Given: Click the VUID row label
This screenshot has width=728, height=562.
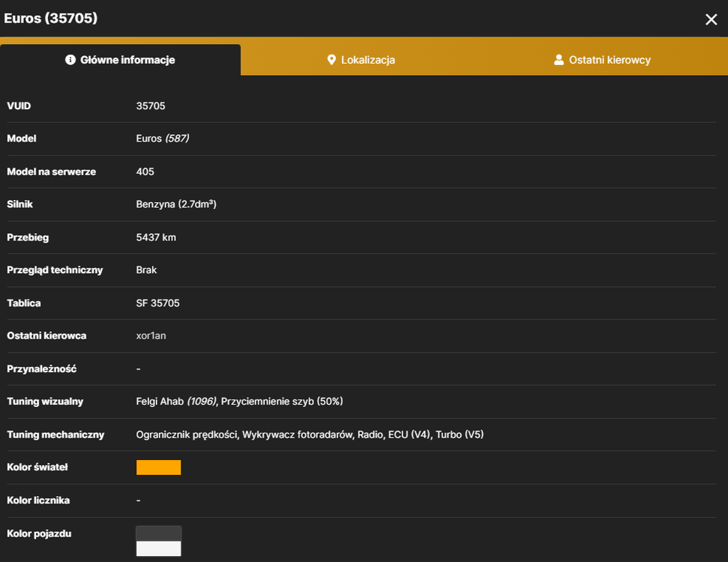Looking at the screenshot, I should 19,106.
